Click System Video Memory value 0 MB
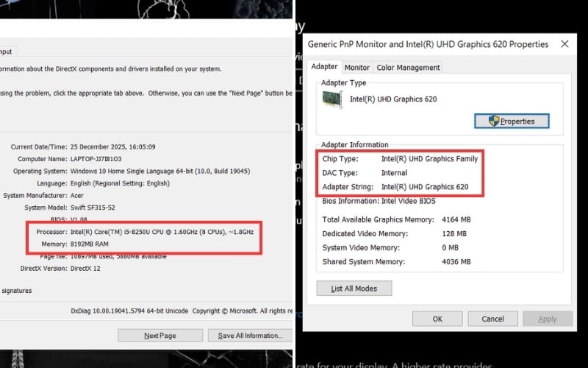 coord(450,248)
